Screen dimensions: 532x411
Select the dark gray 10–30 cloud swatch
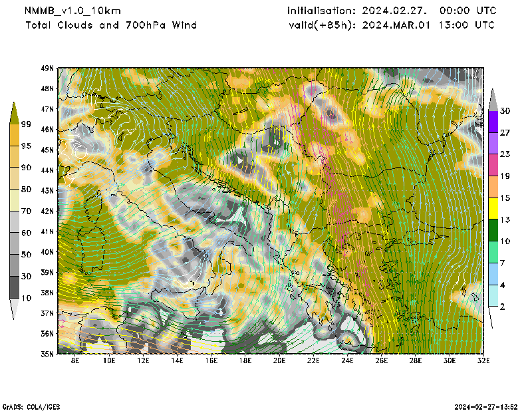click(14, 287)
